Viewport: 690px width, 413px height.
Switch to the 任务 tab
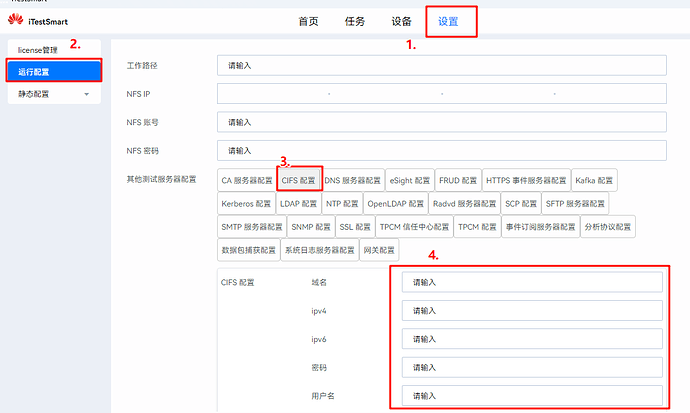tap(355, 21)
